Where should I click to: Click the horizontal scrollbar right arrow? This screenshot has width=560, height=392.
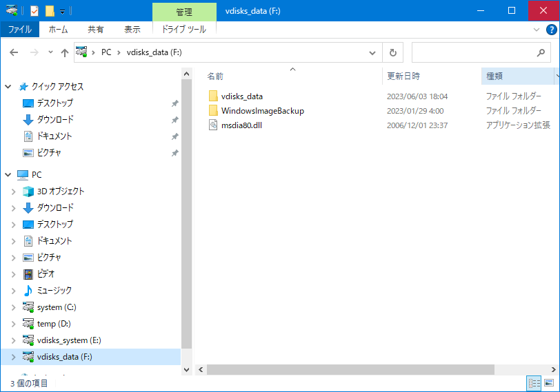pos(553,369)
